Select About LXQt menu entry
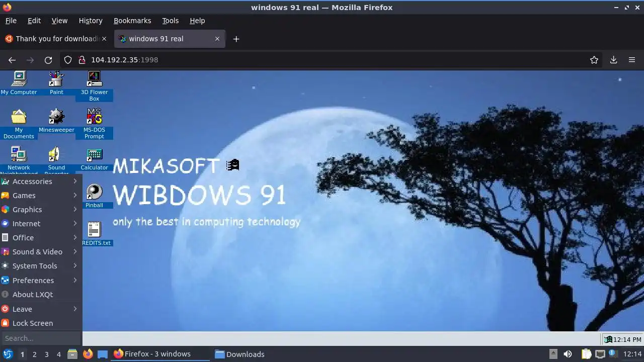 pyautogui.click(x=41, y=295)
